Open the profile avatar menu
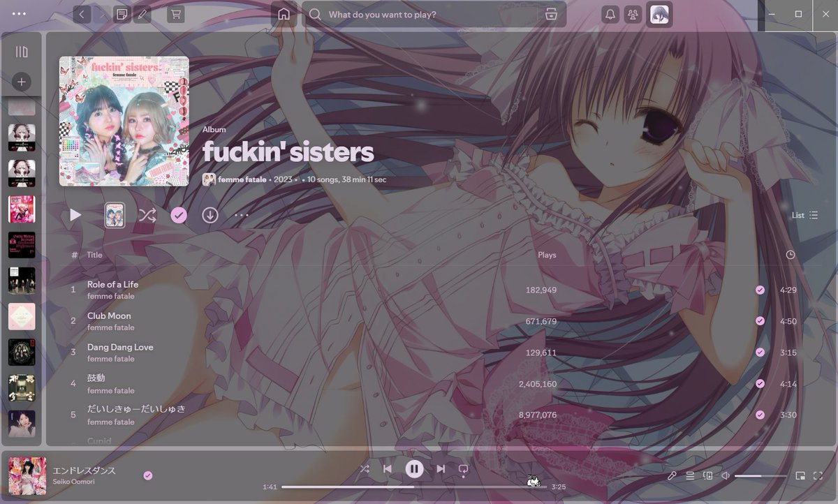This screenshot has width=838, height=504. 660,14
